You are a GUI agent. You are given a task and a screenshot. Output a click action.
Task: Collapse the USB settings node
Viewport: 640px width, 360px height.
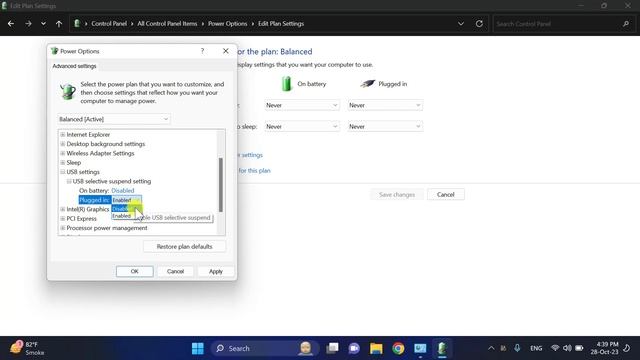click(62, 172)
